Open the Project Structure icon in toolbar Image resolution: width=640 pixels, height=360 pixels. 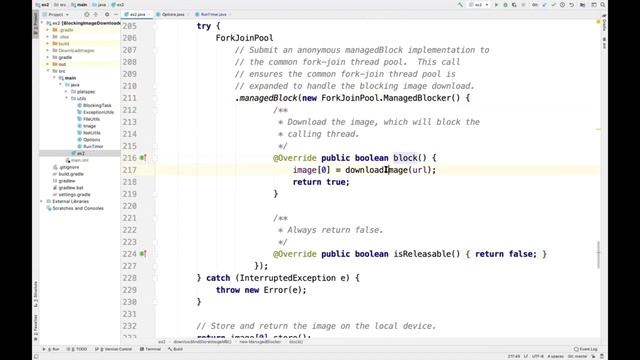click(583, 5)
